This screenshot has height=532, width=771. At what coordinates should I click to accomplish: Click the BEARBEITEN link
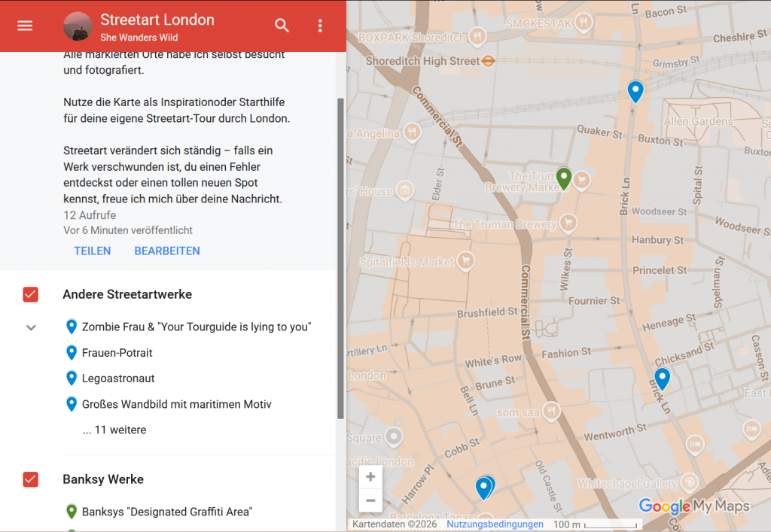pos(167,251)
